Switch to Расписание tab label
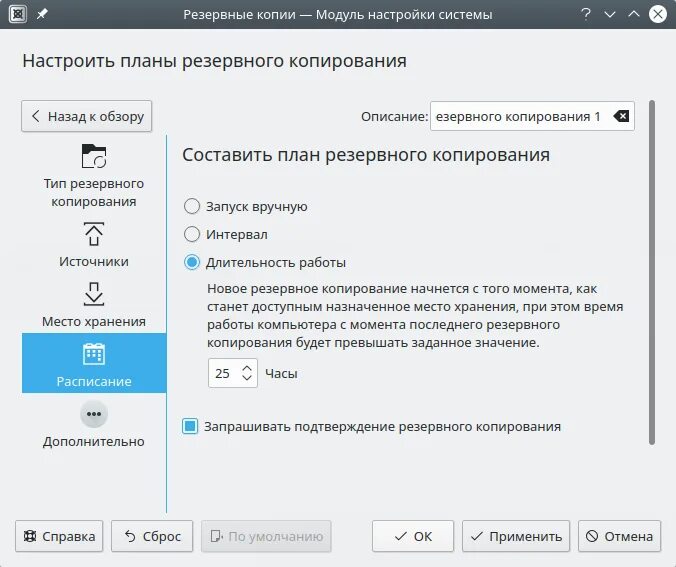 pos(94,381)
